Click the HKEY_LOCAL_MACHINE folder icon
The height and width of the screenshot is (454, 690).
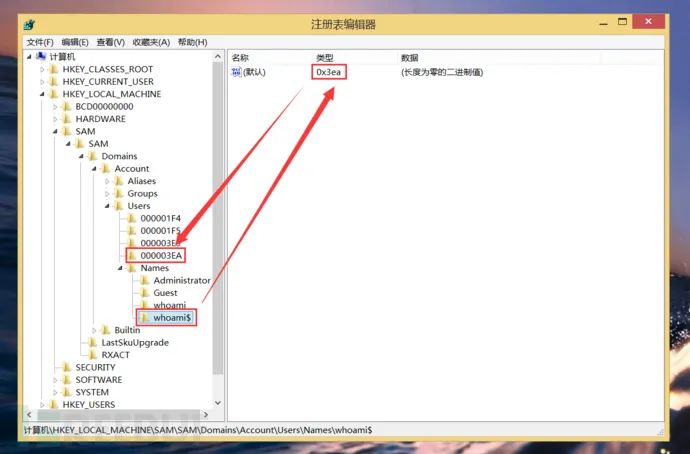(54, 94)
